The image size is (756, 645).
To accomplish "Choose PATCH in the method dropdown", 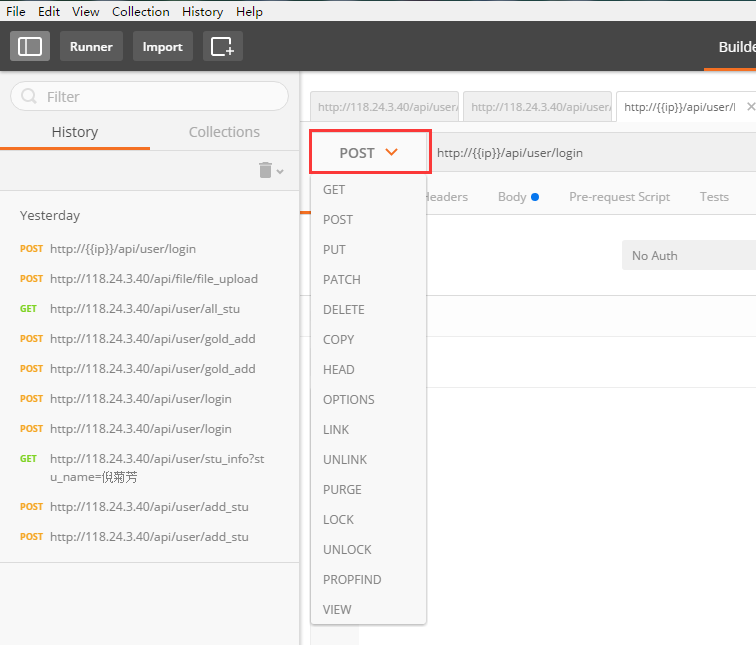I will coord(342,280).
